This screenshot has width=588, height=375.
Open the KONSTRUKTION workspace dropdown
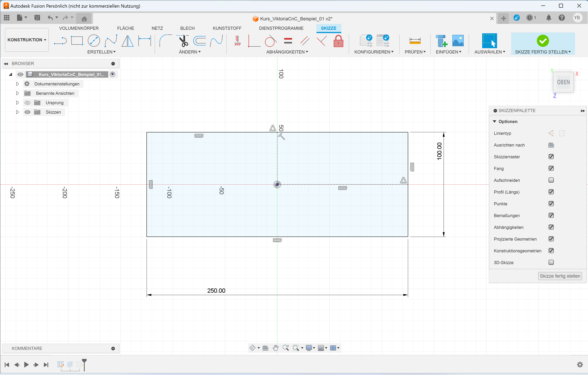point(27,40)
